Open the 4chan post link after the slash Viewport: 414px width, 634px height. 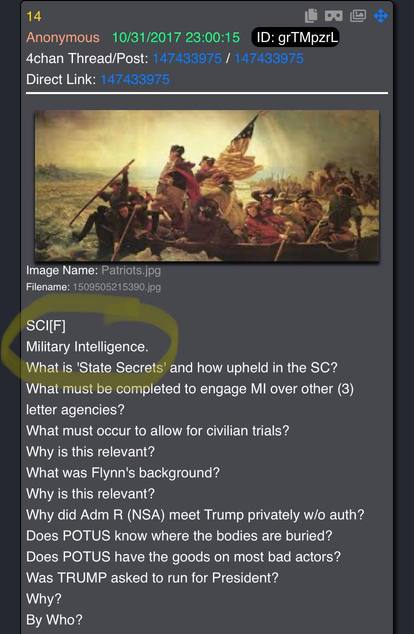(269, 59)
